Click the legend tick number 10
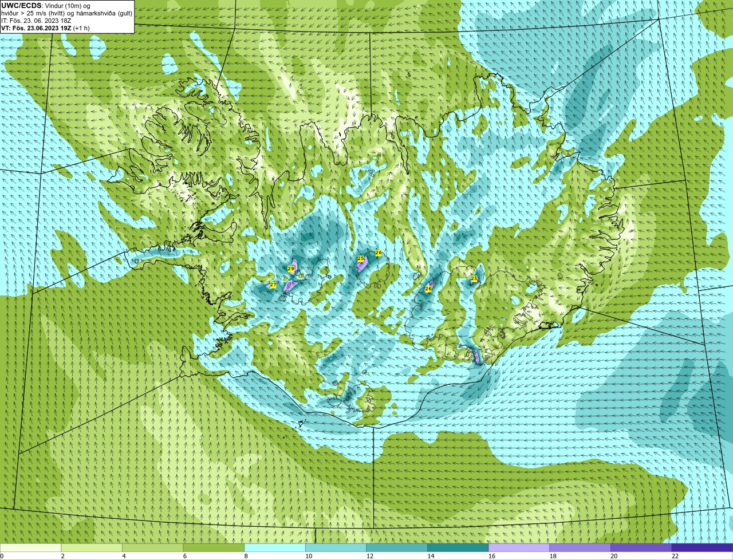This screenshot has width=733, height=560. tap(309, 556)
